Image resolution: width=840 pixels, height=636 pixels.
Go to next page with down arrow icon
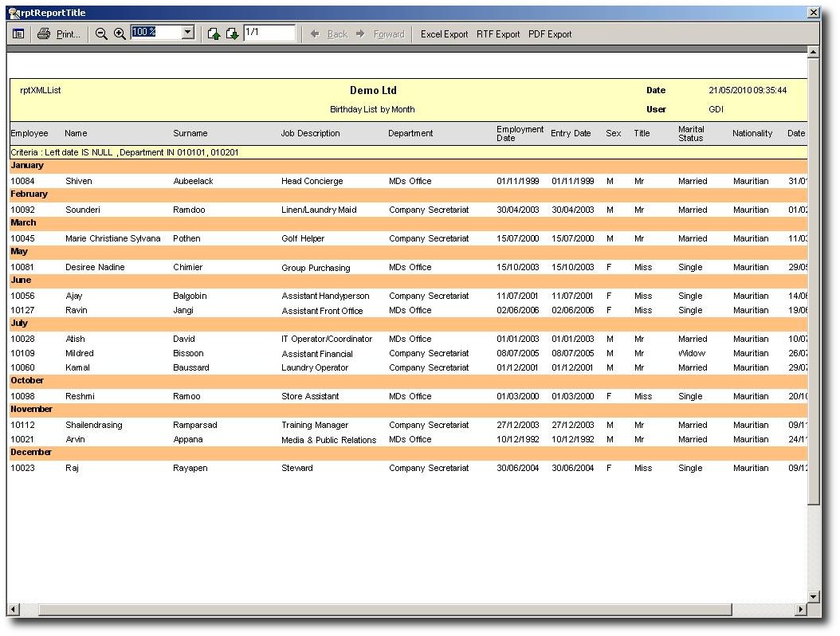[x=232, y=34]
